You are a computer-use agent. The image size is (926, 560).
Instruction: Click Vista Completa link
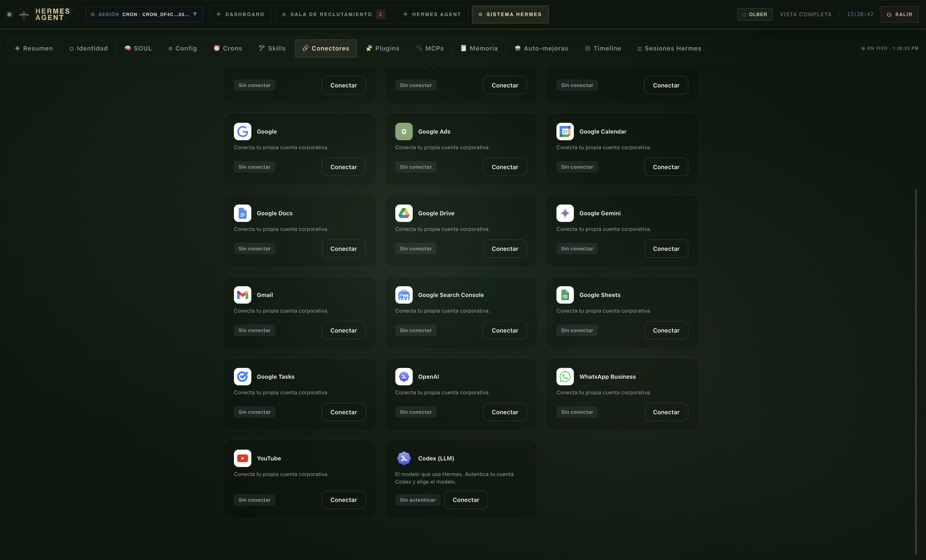point(805,14)
